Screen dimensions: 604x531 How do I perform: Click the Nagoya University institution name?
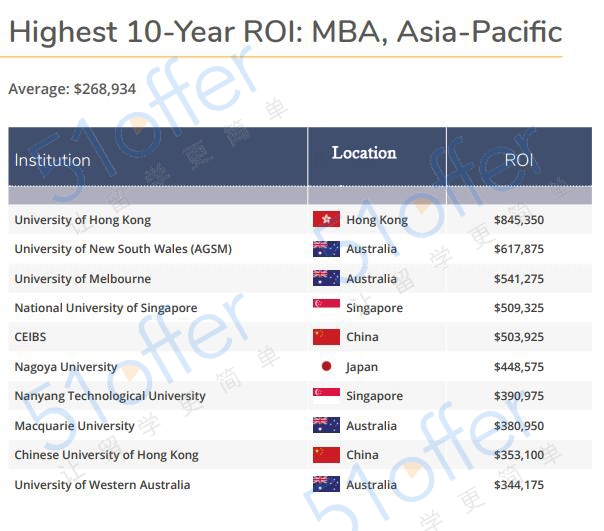click(66, 367)
